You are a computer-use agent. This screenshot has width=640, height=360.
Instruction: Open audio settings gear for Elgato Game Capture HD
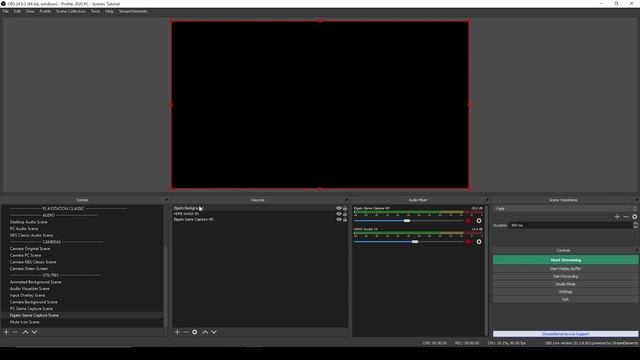point(479,221)
